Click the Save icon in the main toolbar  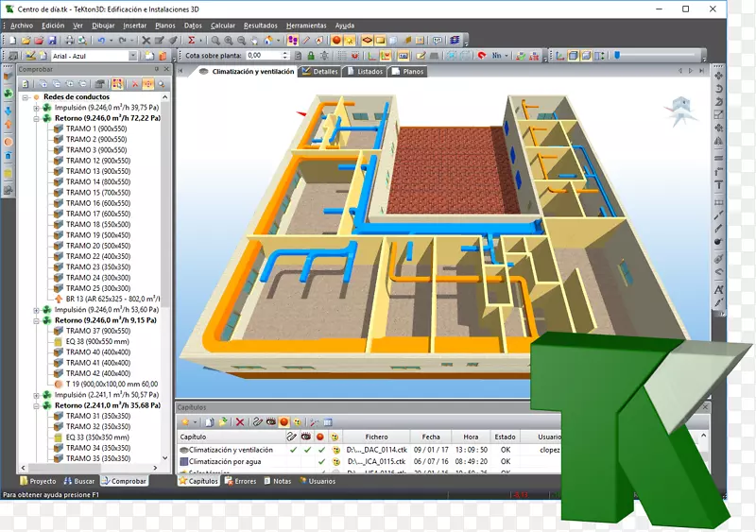coord(52,41)
